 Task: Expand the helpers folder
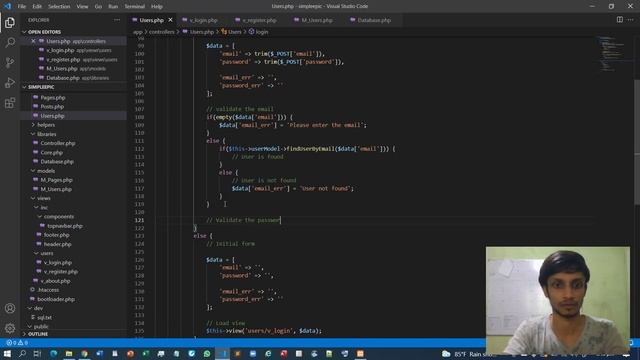coord(46,125)
